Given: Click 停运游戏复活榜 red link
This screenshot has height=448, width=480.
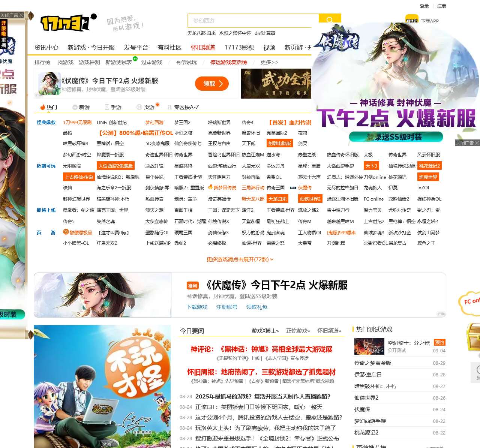Looking at the screenshot, I should pyautogui.click(x=229, y=62).
